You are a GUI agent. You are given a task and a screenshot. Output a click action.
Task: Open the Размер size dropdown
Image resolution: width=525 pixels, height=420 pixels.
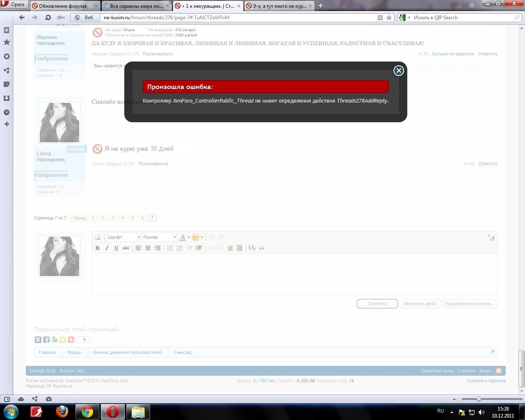coord(159,237)
